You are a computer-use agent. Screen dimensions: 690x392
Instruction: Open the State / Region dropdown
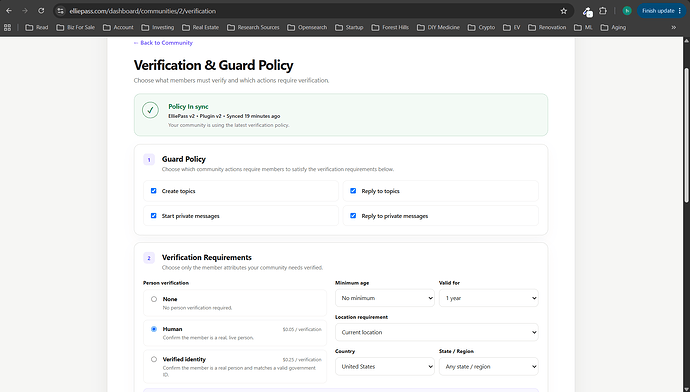(x=488, y=366)
